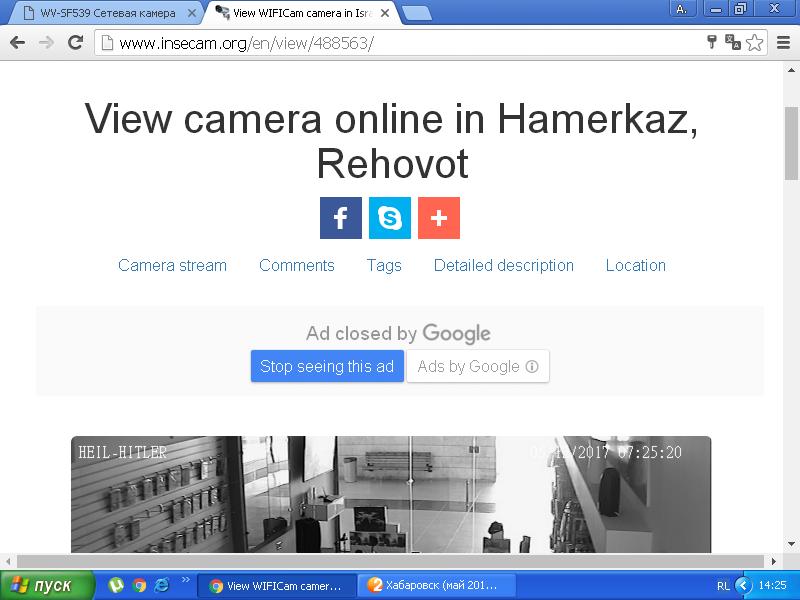Jump to the Comments section link
Screen dimensions: 800x600
(x=296, y=265)
